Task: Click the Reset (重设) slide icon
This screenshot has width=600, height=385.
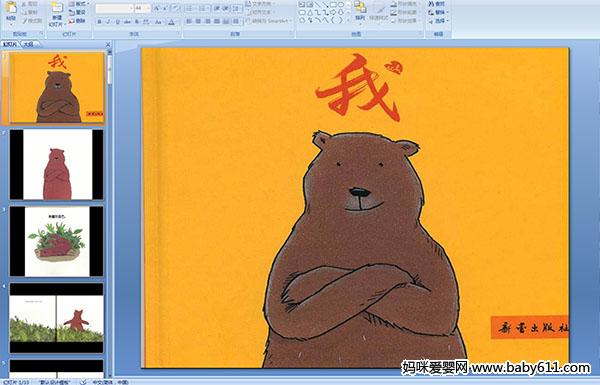Action: tap(72, 13)
